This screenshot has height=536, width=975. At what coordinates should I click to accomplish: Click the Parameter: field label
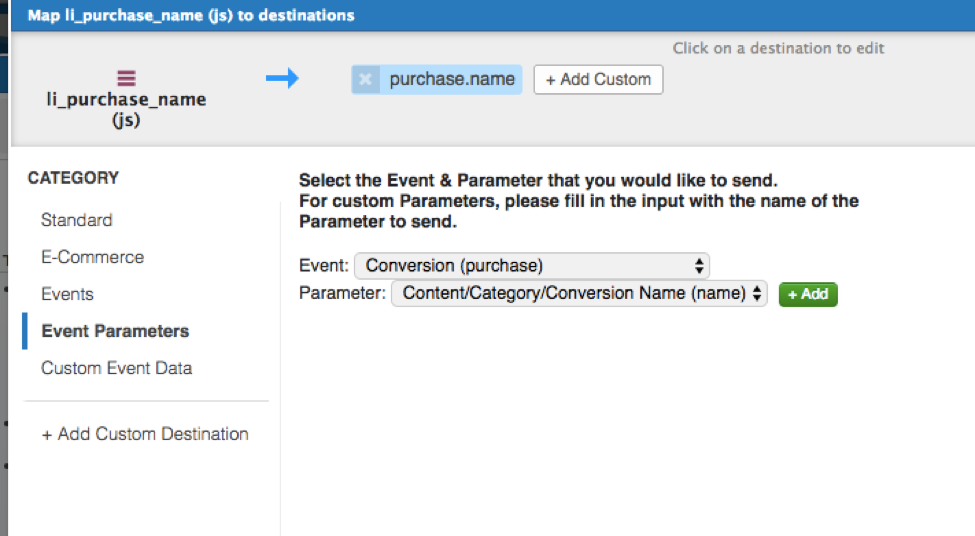342,294
